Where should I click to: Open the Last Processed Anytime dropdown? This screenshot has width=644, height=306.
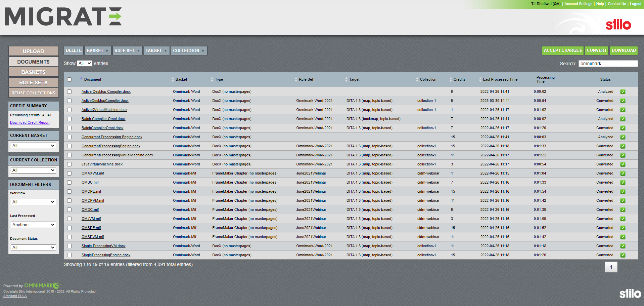click(x=33, y=225)
